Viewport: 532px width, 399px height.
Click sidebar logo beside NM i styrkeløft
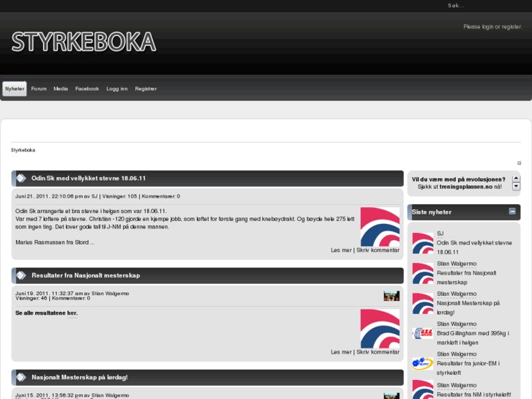[423, 389]
